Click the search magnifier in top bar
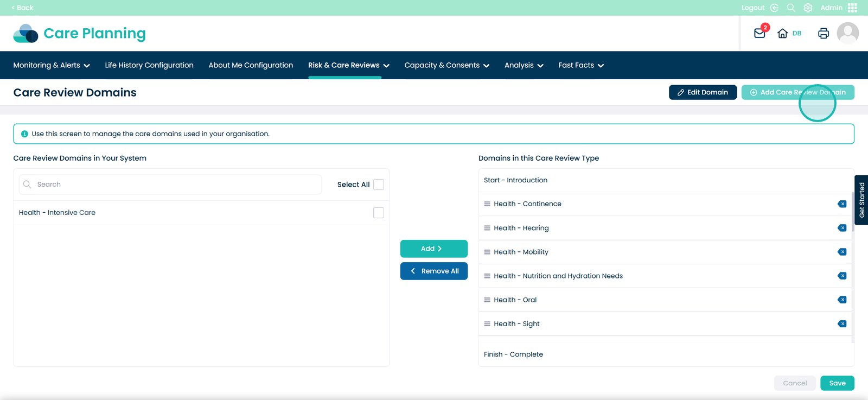The height and width of the screenshot is (400, 868). click(x=791, y=8)
